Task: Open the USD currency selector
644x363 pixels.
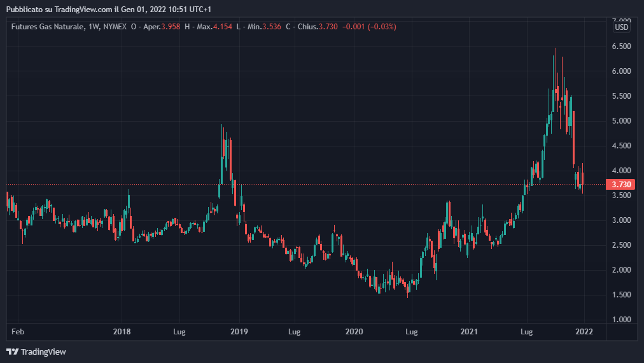Action: (621, 27)
